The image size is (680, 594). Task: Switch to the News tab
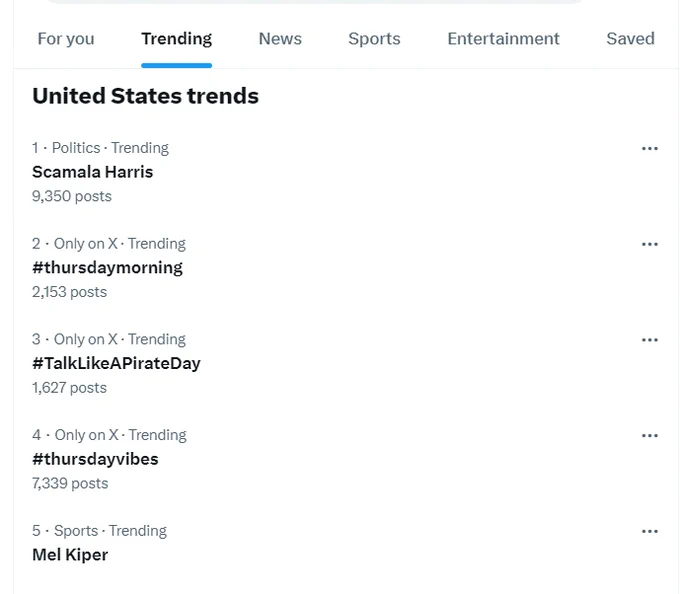coord(280,39)
